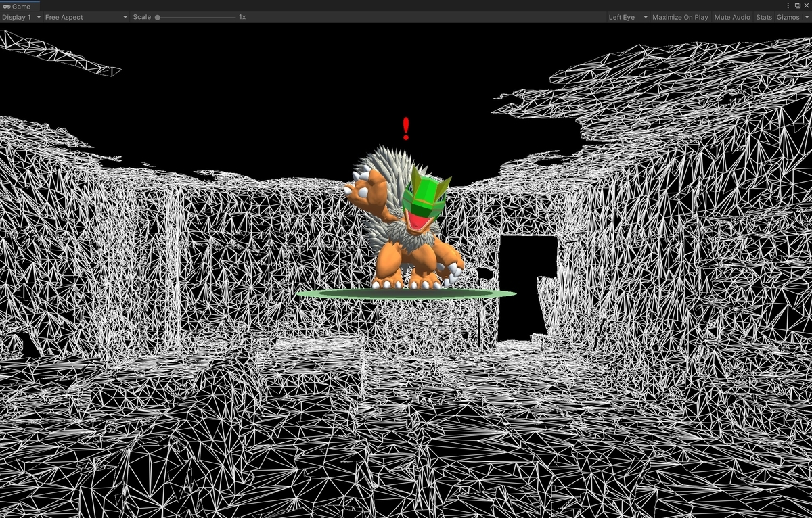812x518 pixels.
Task: Expand the Gizmos dropdown arrow
Action: (x=807, y=17)
